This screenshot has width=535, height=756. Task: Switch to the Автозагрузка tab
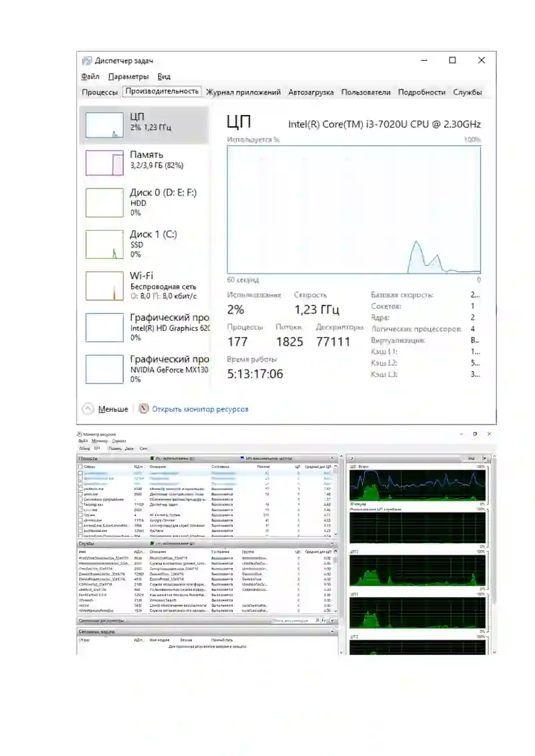(x=311, y=92)
